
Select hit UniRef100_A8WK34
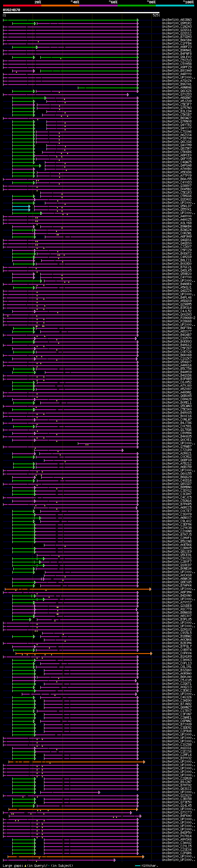coord(177,579)
